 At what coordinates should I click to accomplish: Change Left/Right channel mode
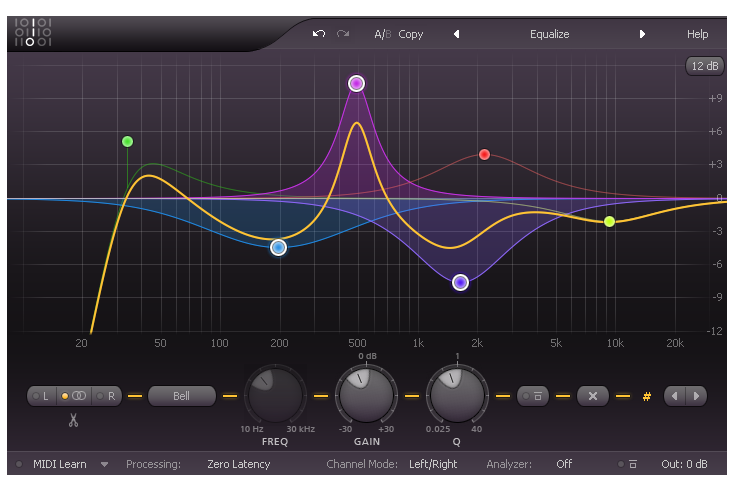coord(433,464)
